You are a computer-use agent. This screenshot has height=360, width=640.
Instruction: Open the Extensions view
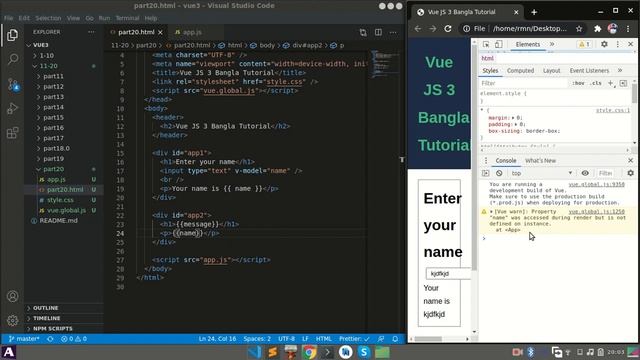[12, 133]
